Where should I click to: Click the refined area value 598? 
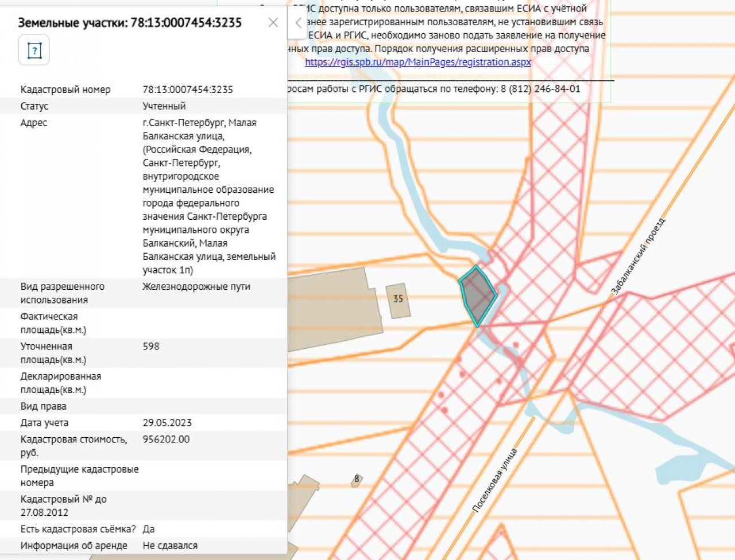click(151, 347)
